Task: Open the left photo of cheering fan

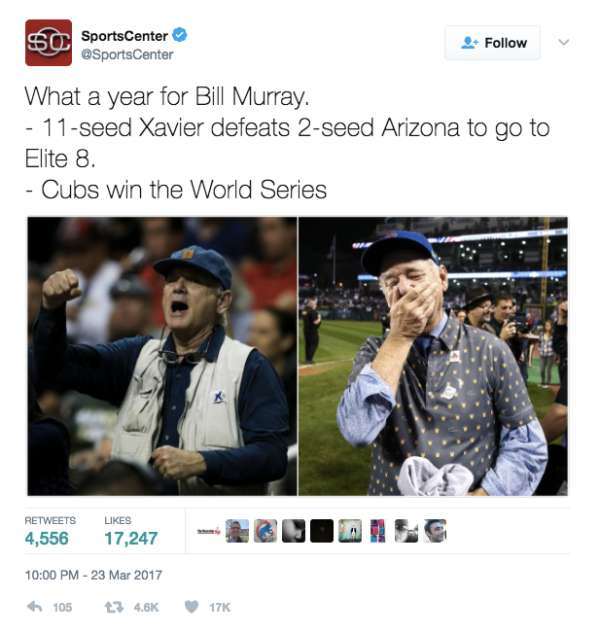Action: click(162, 356)
